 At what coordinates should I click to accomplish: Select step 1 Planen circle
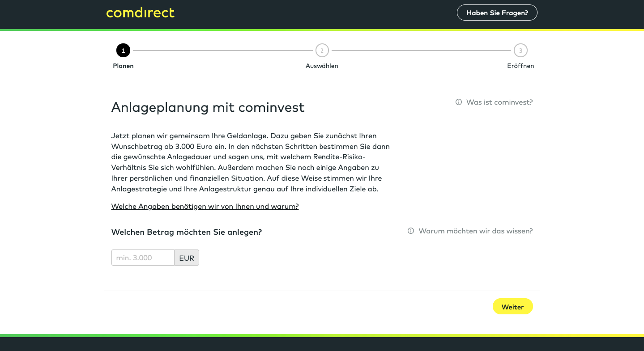click(x=123, y=51)
